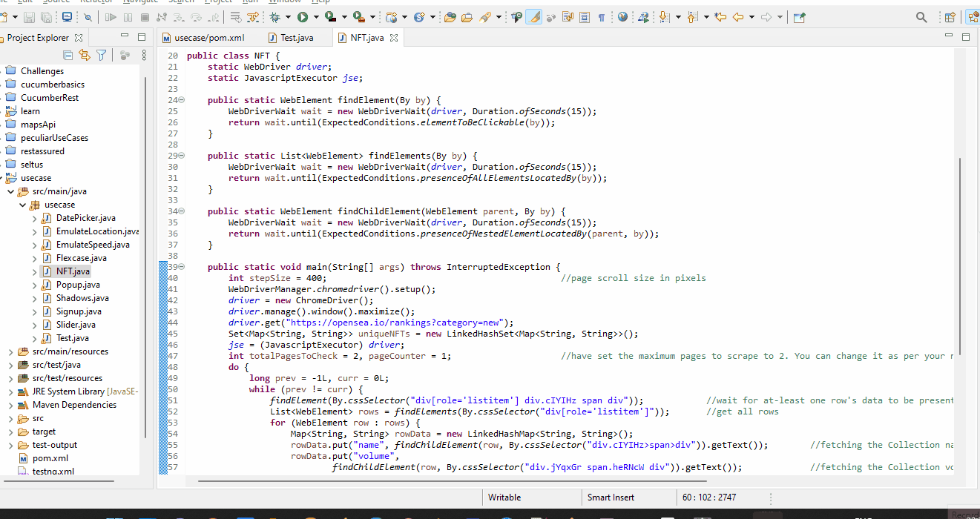
Task: Click the Coverage run icon
Action: tap(330, 17)
